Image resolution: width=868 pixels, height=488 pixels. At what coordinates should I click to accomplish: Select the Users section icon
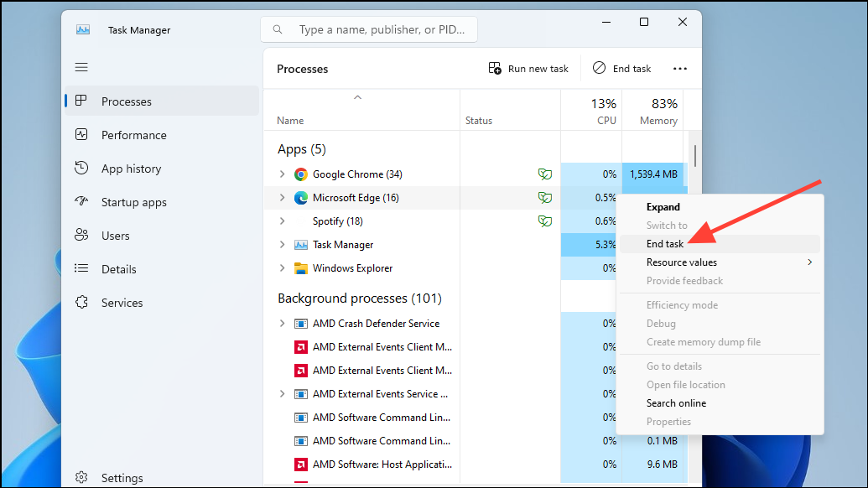tap(81, 236)
